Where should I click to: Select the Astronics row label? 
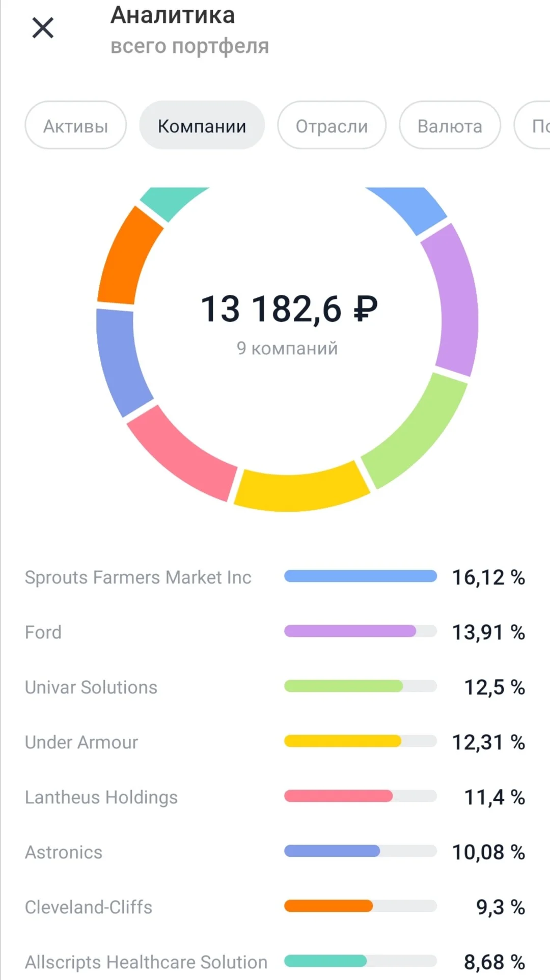(64, 852)
